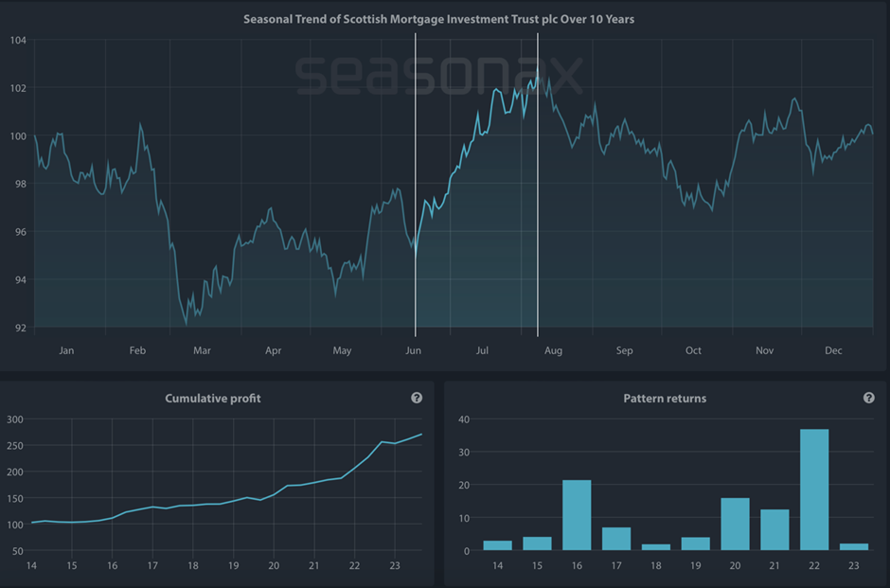Click the Cumulative profit panel title
Image resolution: width=890 pixels, height=588 pixels.
tap(213, 399)
